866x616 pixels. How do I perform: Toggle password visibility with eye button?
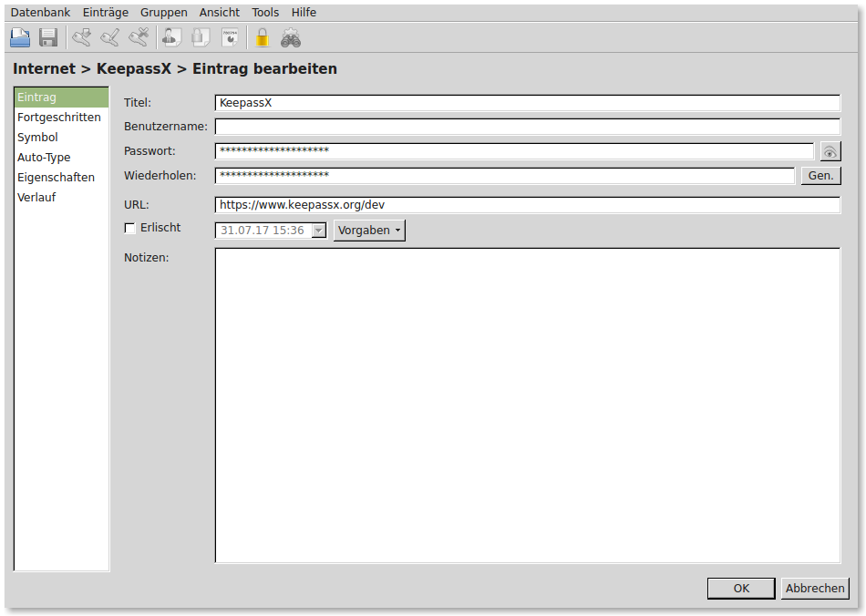coord(830,151)
